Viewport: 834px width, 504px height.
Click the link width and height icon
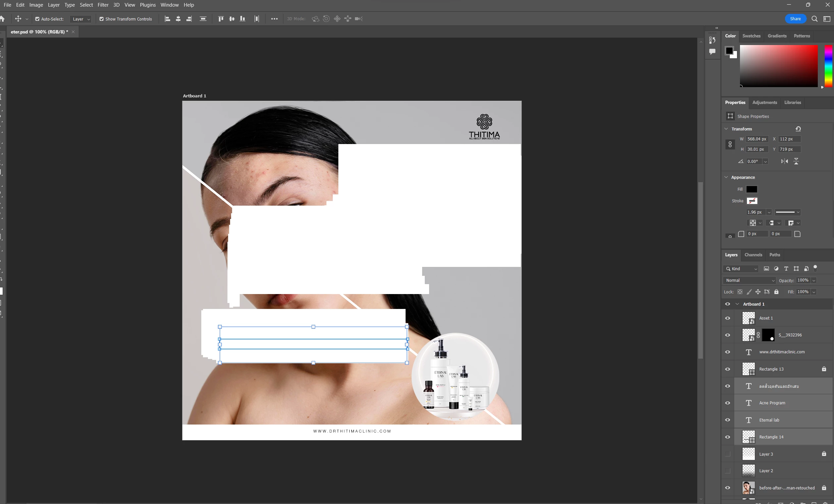730,144
